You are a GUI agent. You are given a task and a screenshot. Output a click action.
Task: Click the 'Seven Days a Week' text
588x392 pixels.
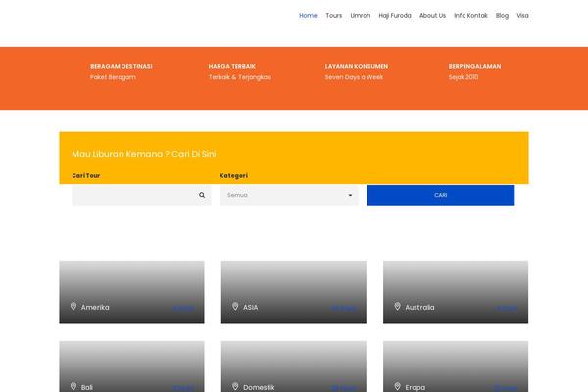pyautogui.click(x=354, y=77)
